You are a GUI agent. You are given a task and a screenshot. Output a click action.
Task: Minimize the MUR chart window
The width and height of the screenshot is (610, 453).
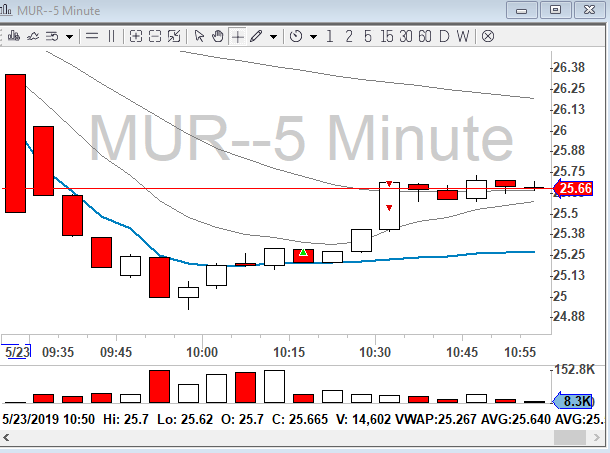click(x=522, y=10)
